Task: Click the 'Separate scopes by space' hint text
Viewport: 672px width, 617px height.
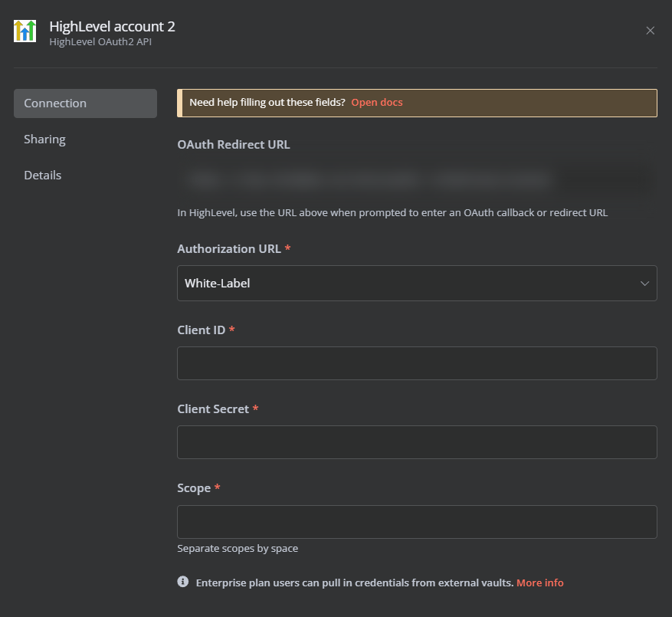Action: (x=238, y=548)
